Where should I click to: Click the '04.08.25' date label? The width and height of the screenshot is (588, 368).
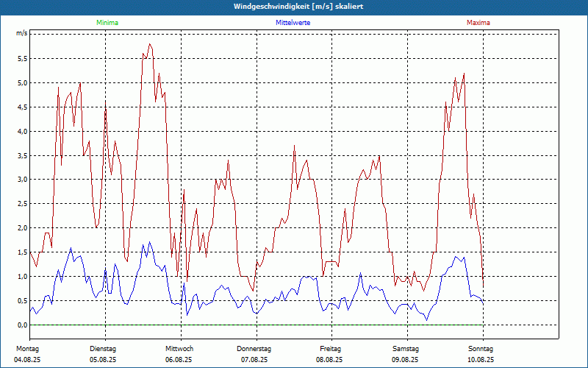(27, 360)
